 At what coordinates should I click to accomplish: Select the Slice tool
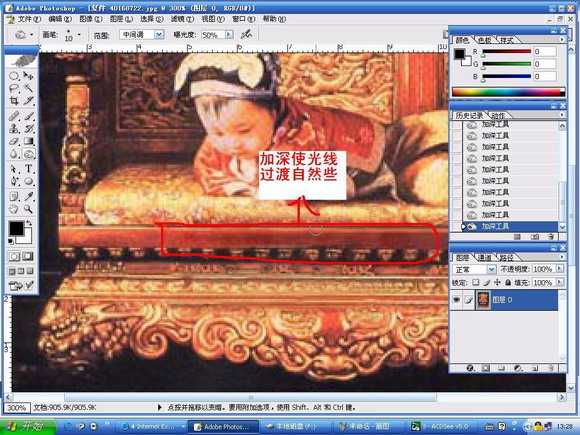click(x=28, y=101)
